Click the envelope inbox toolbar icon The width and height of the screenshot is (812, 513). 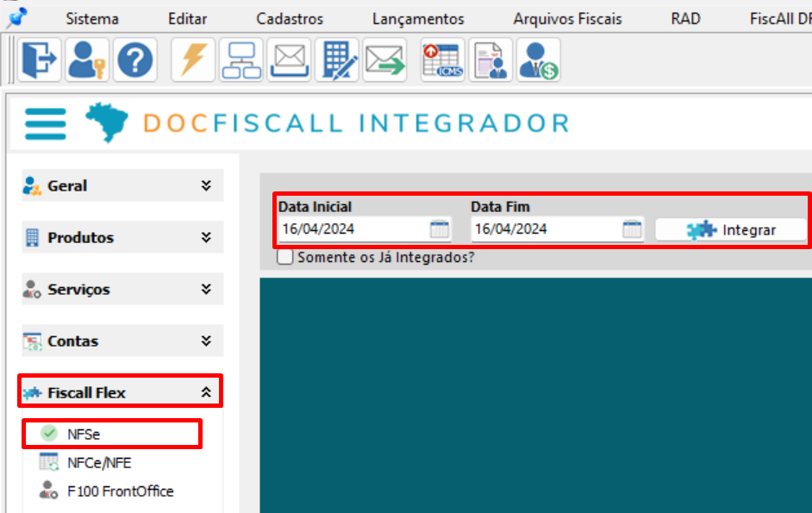[x=289, y=59]
